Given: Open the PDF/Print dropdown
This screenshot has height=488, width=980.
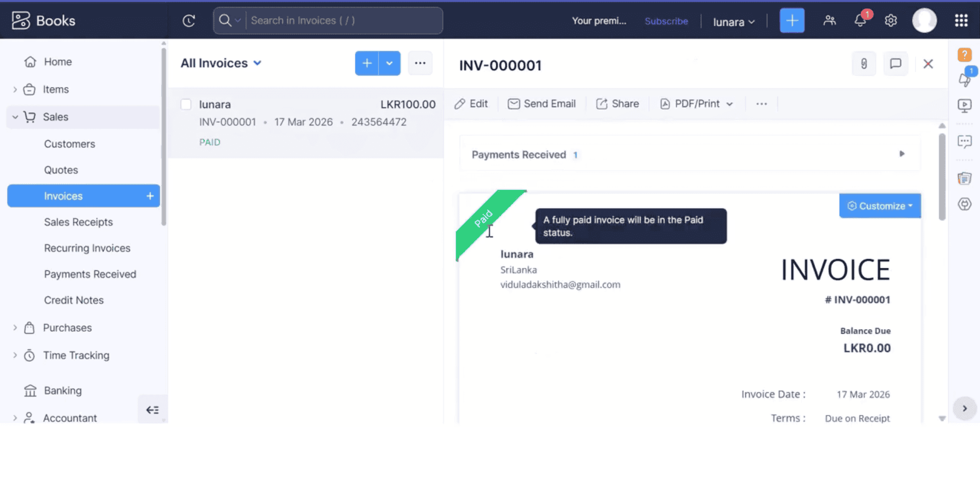Looking at the screenshot, I should click(696, 104).
